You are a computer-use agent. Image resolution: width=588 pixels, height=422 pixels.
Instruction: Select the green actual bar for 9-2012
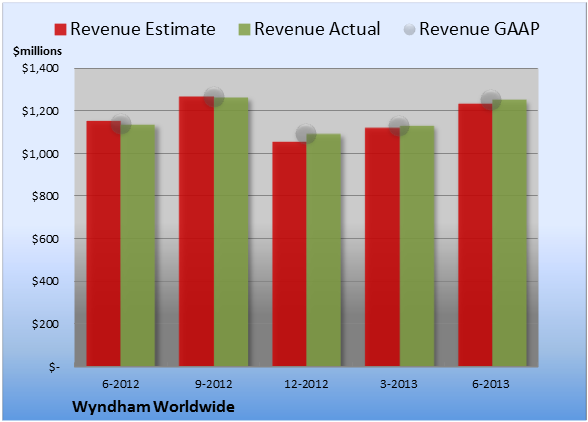231,232
